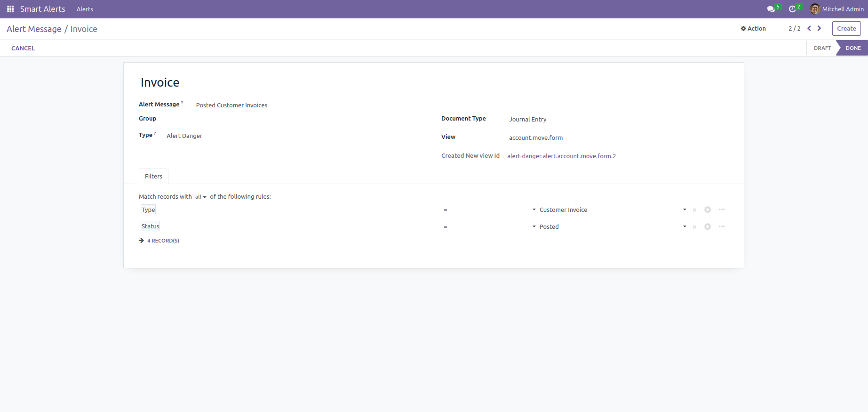868x412 pixels.
Task: Go to Alert Message breadcrumb
Action: tap(34, 29)
